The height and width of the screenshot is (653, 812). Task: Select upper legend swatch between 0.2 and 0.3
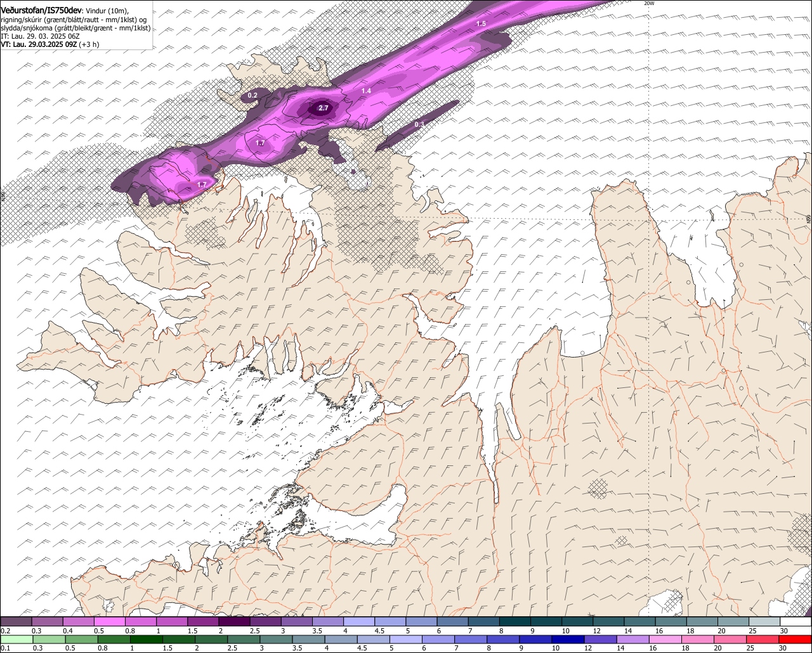coord(16,622)
